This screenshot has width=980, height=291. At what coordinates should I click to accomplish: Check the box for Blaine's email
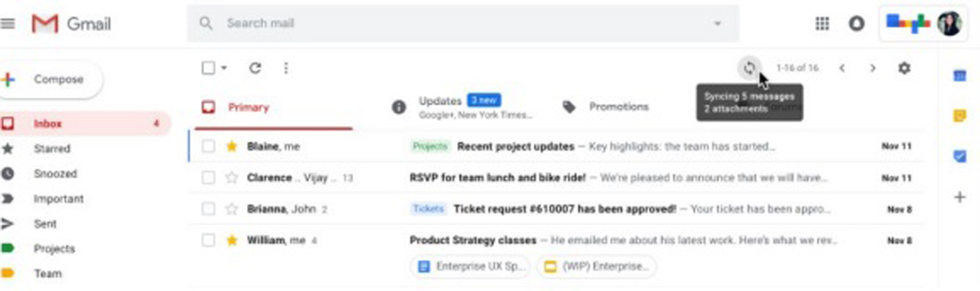(x=208, y=146)
